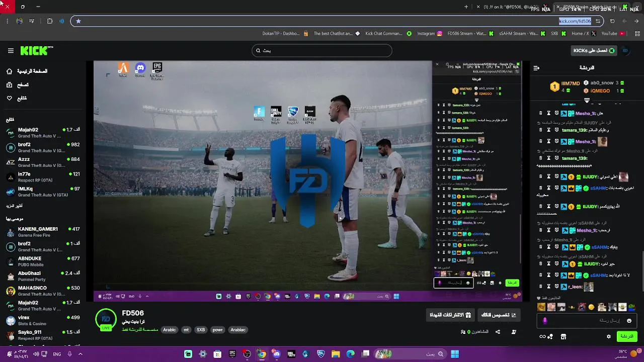Image resolution: width=644 pixels, height=362 pixels.
Task: Click Google Chrome icon in Windows taskbar
Action: pos(262,354)
